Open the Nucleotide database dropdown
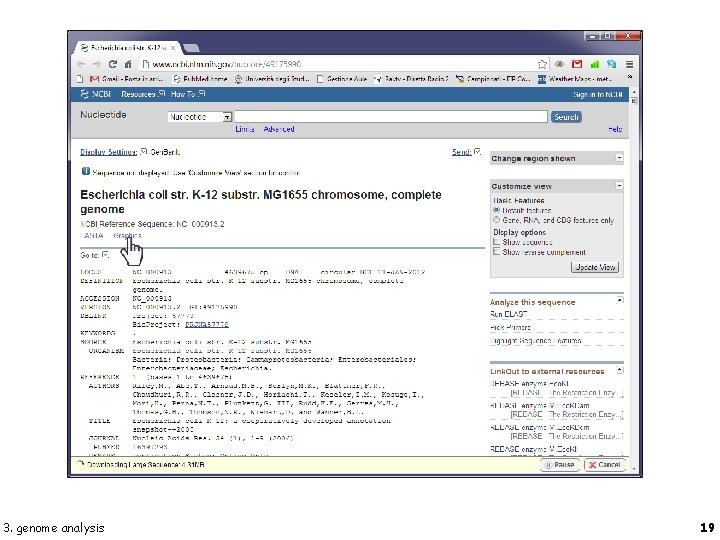 pyautogui.click(x=200, y=117)
